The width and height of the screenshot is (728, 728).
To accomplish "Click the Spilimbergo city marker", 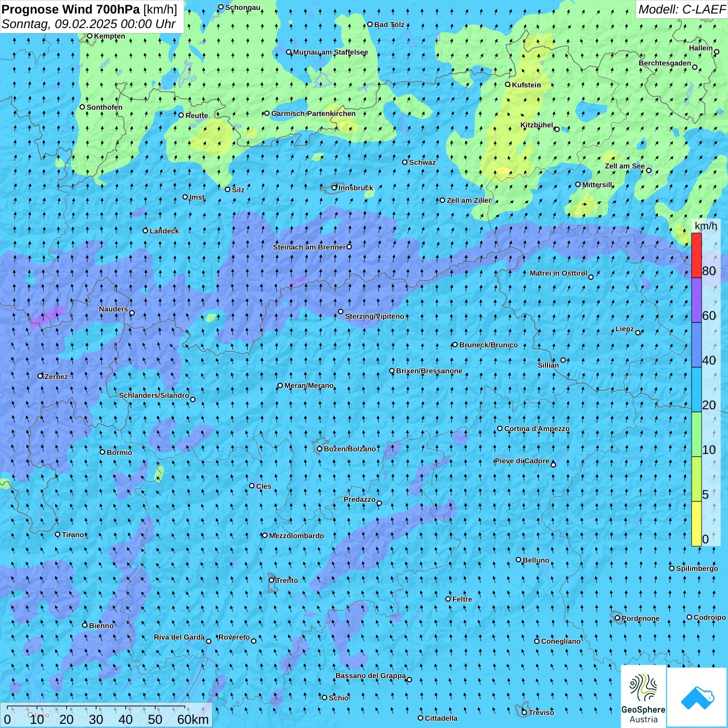I will point(672,568).
